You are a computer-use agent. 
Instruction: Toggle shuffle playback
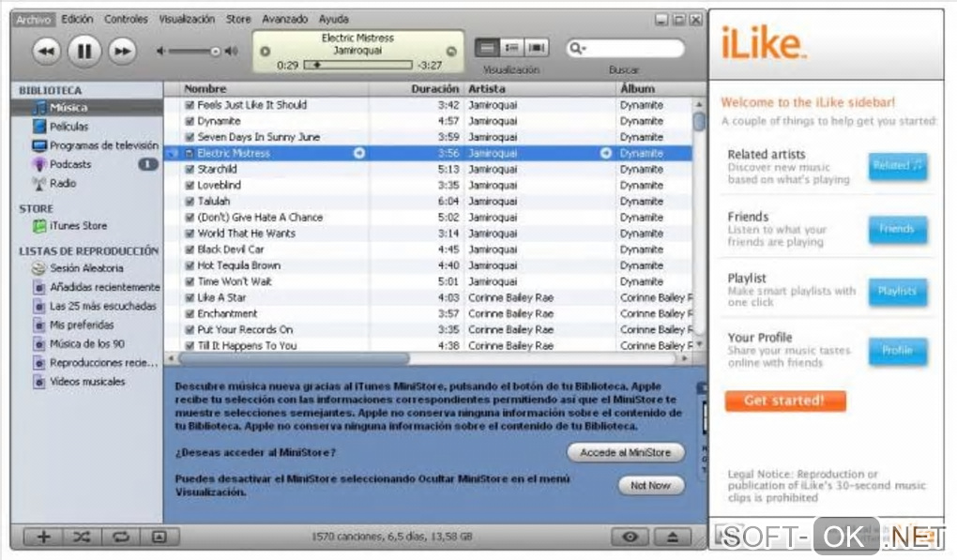tap(82, 537)
